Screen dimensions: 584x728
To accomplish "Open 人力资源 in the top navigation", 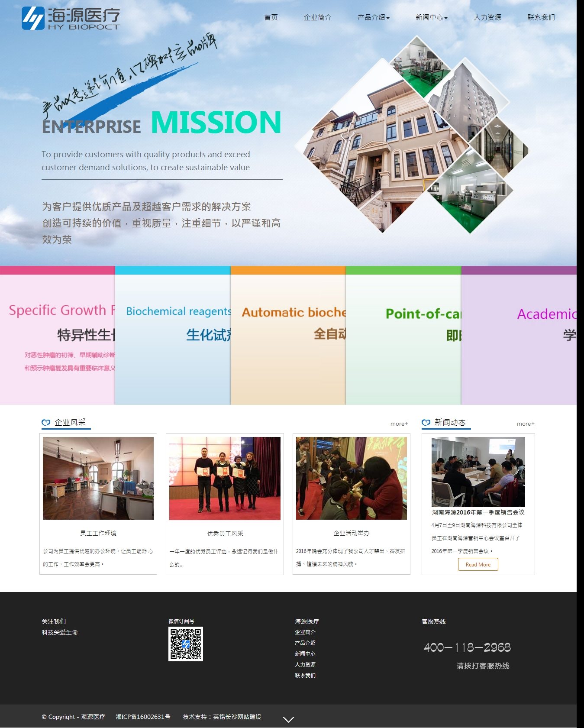I will tap(487, 17).
